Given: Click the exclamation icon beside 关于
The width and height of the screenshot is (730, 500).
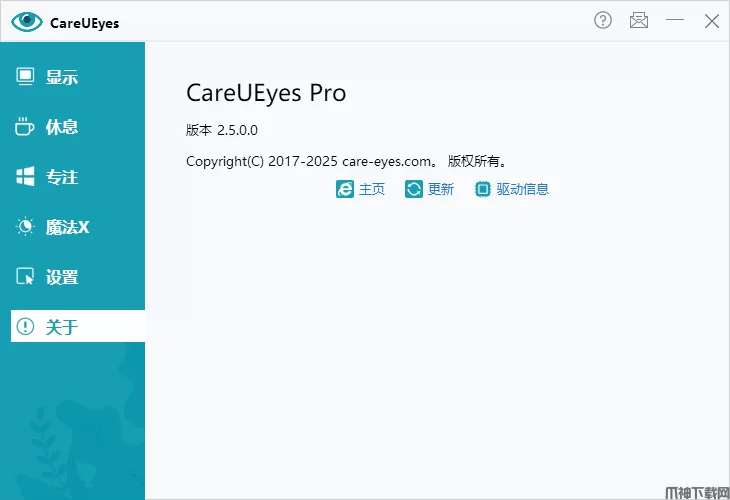Looking at the screenshot, I should (x=25, y=326).
